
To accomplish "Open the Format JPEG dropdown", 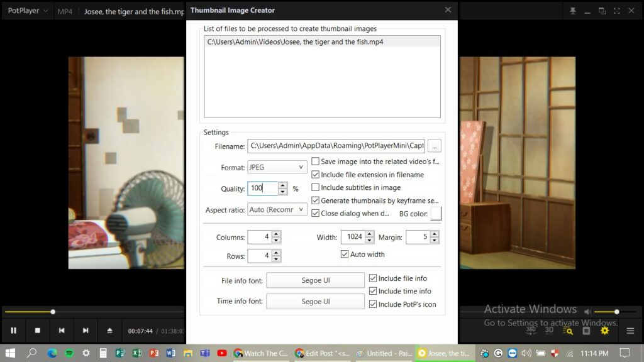I will (277, 167).
